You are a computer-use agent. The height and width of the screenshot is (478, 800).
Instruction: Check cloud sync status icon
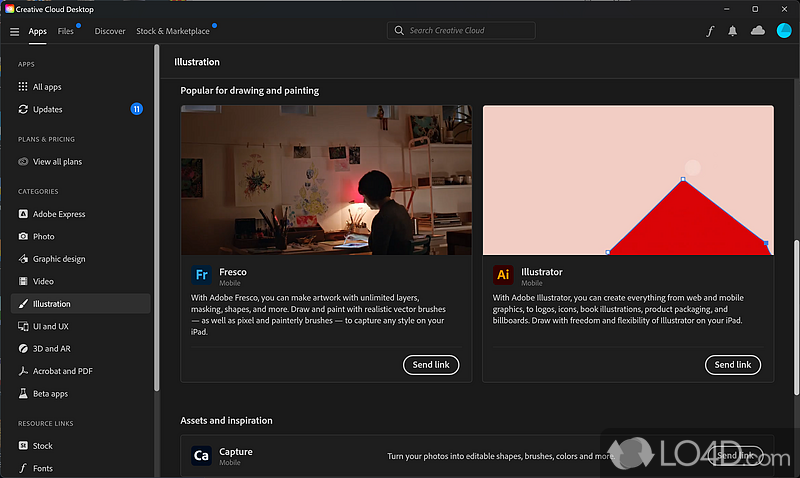point(758,31)
